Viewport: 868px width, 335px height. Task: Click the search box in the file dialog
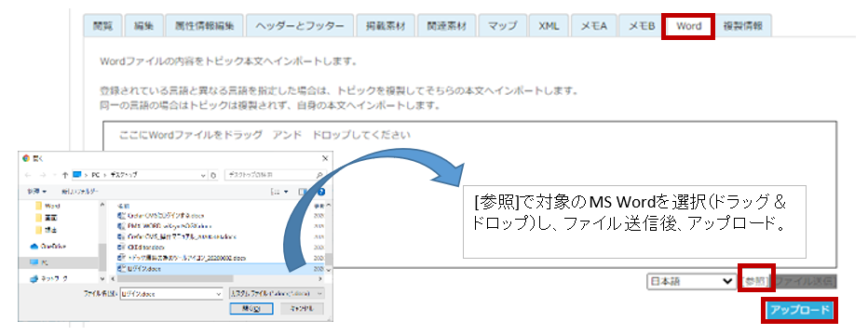[x=275, y=175]
